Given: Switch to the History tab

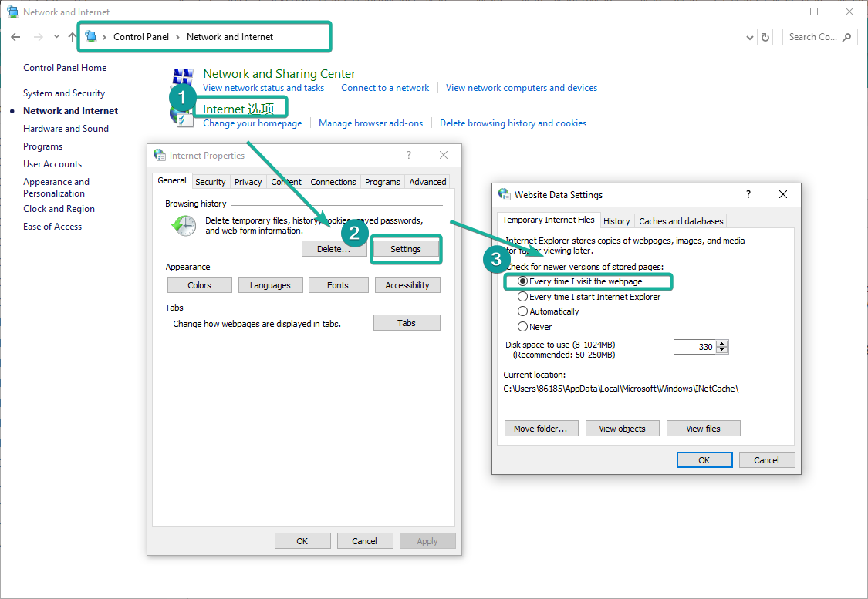Looking at the screenshot, I should (616, 221).
